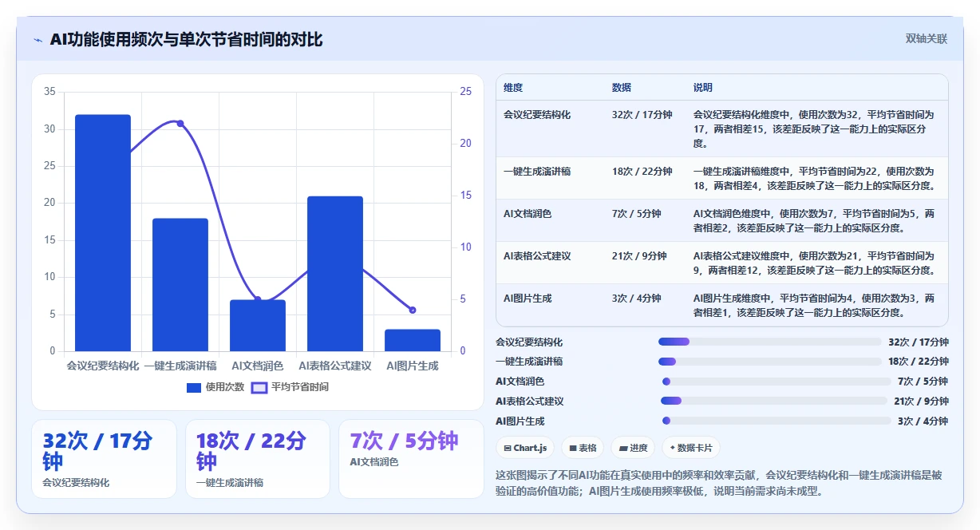Image resolution: width=980 pixels, height=530 pixels.
Task: Click x-axis label AI表格公式建议
Action: click(x=335, y=366)
